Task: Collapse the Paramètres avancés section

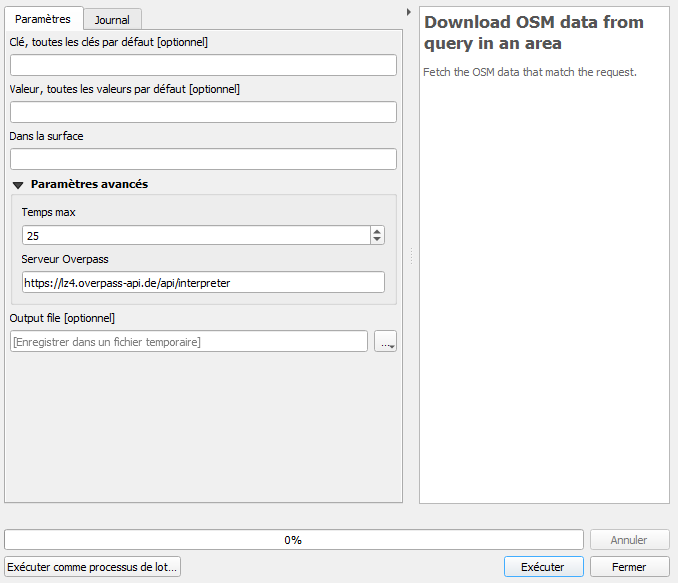Action: point(18,185)
